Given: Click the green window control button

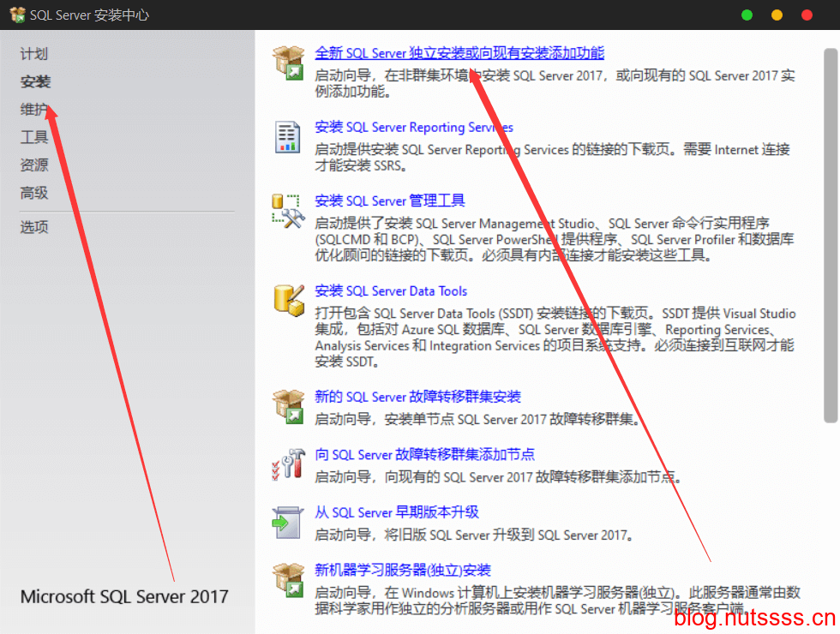Looking at the screenshot, I should coord(747,15).
